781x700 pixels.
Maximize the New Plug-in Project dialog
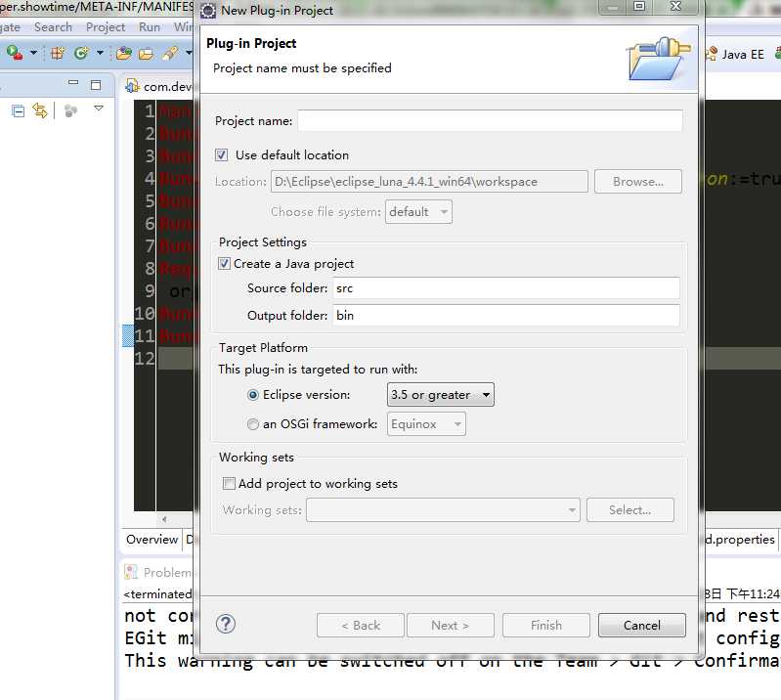click(x=639, y=7)
